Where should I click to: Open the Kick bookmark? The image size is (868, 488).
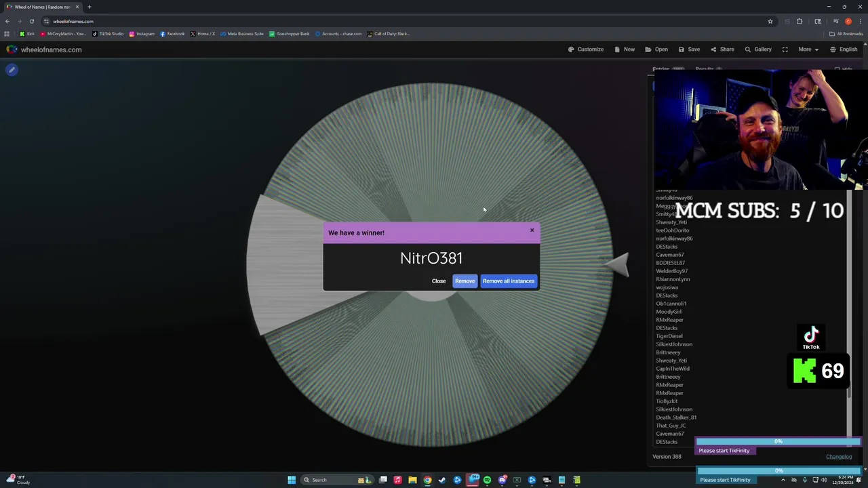coord(27,34)
